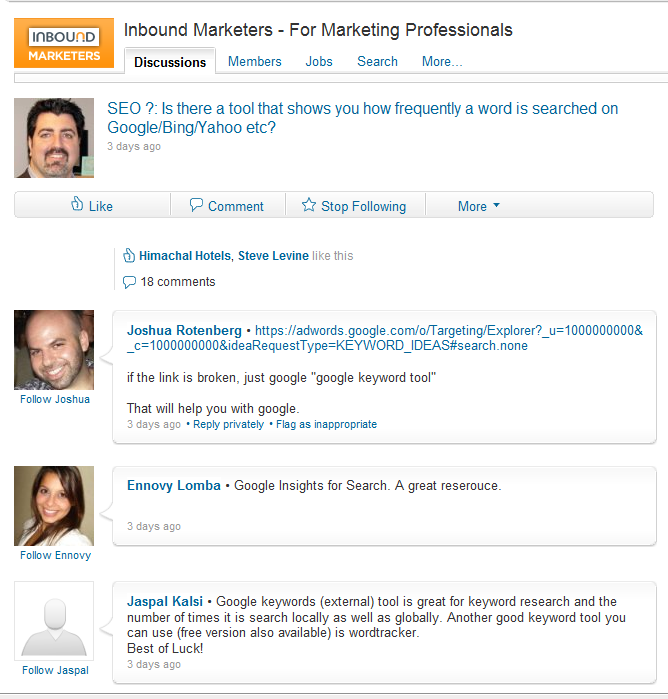Open Ennovy Lomba's name link
Viewport: 668px width, 699px height.
tap(173, 485)
